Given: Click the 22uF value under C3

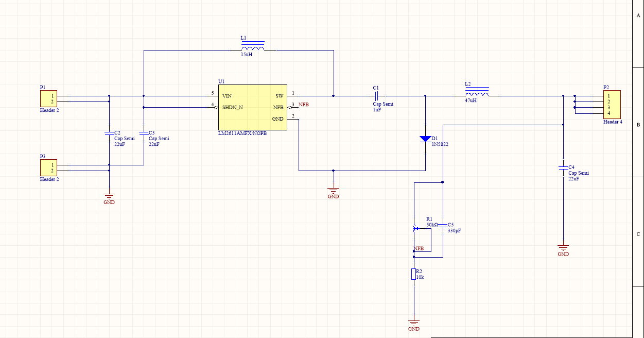Looking at the screenshot, I should pos(154,144).
